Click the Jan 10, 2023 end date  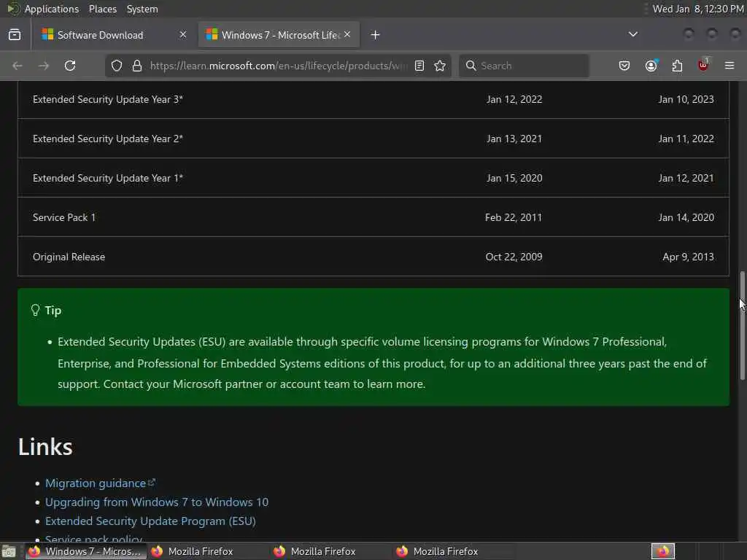(686, 99)
